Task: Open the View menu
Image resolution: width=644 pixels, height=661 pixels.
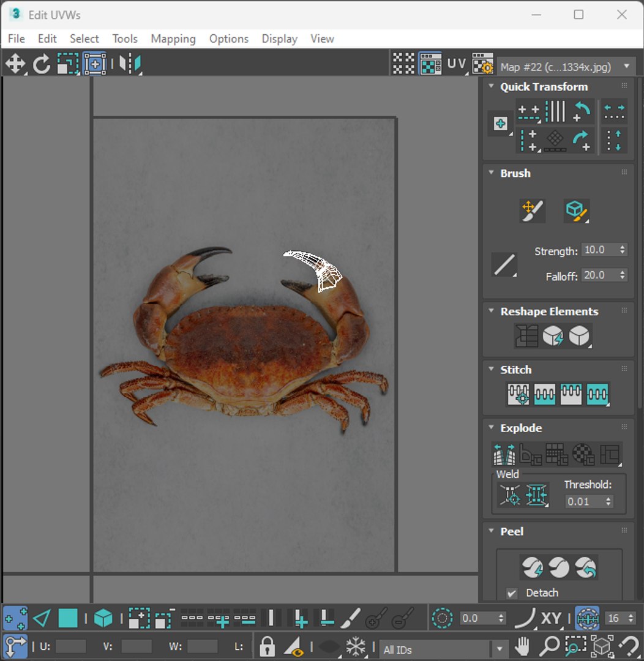Action: click(322, 39)
